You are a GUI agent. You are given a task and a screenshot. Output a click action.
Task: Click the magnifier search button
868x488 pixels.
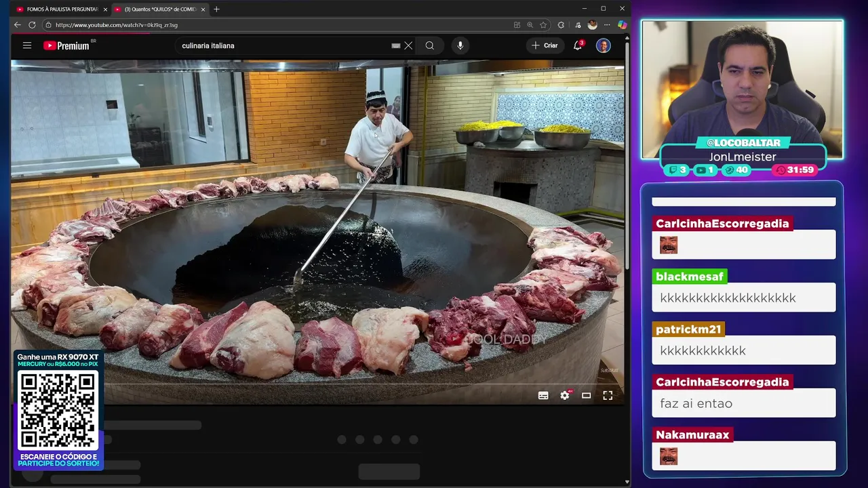click(x=430, y=45)
